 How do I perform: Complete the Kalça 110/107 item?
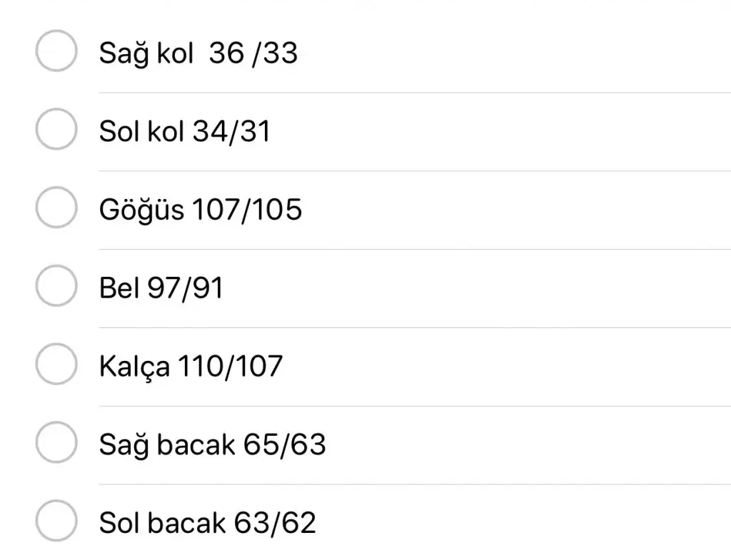[56, 364]
